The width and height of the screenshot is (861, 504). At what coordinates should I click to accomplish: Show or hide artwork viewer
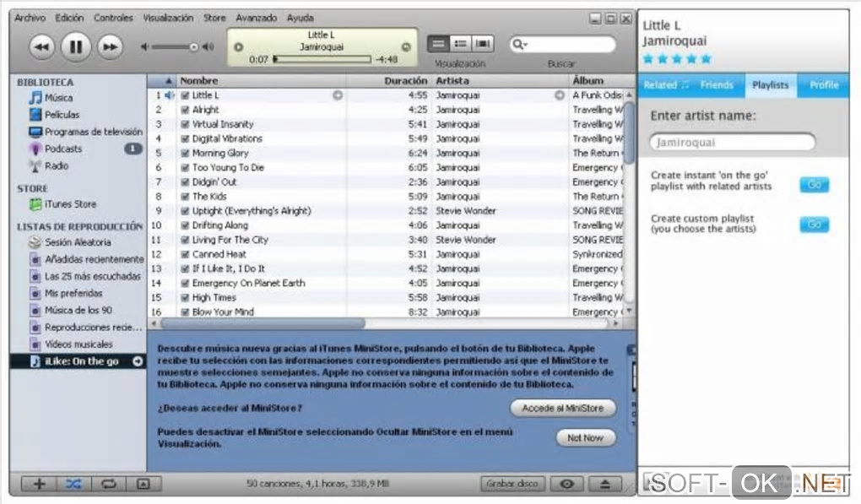(143, 485)
